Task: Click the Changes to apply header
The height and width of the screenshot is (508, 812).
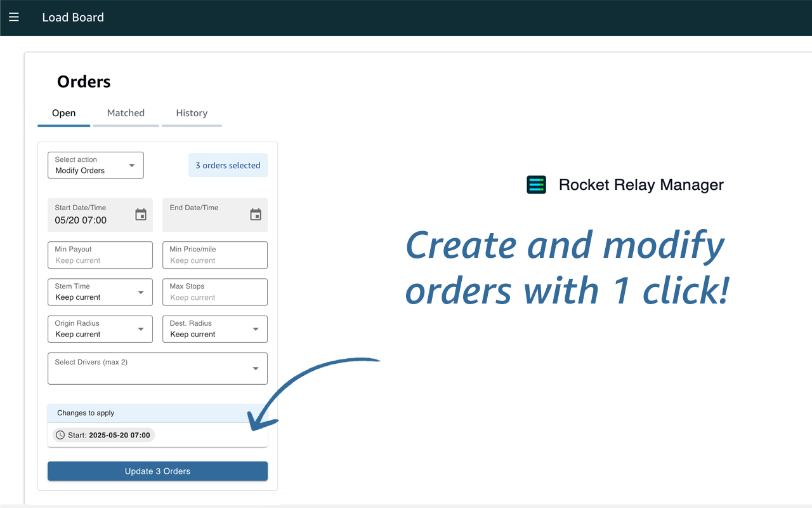Action: coord(157,413)
